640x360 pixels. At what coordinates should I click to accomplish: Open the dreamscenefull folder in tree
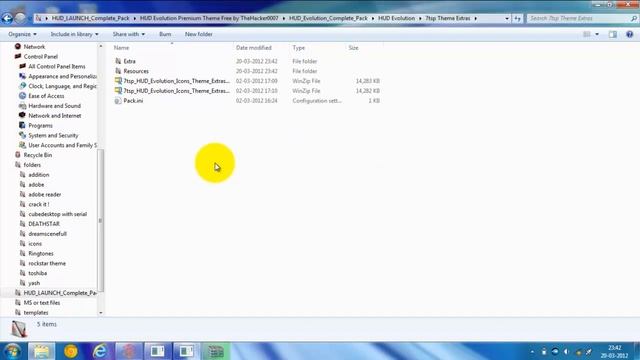coord(47,234)
